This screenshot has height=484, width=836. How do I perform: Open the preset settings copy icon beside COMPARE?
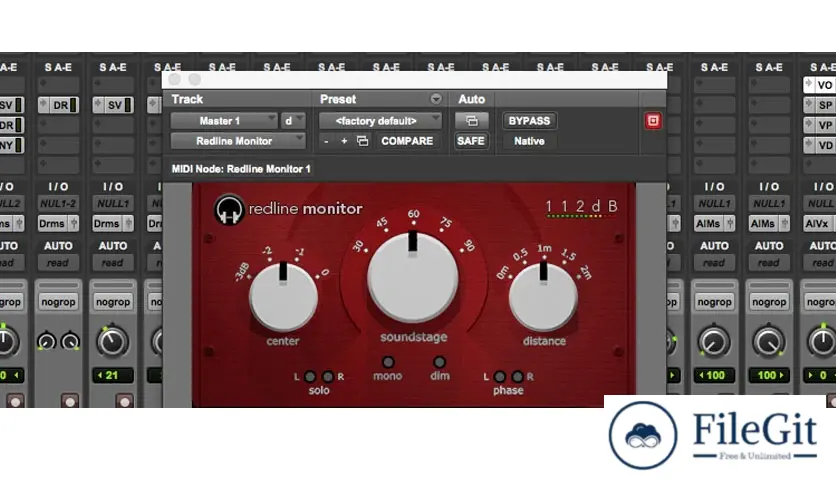point(362,141)
